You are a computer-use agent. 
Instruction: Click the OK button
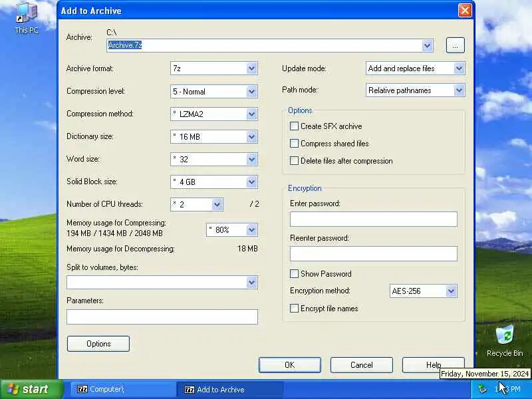[x=290, y=364]
